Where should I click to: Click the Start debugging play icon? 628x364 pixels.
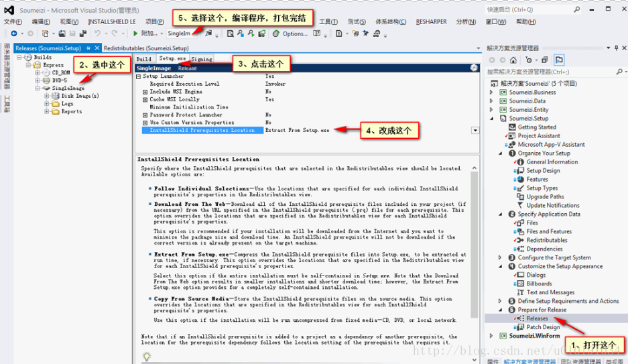(x=135, y=34)
